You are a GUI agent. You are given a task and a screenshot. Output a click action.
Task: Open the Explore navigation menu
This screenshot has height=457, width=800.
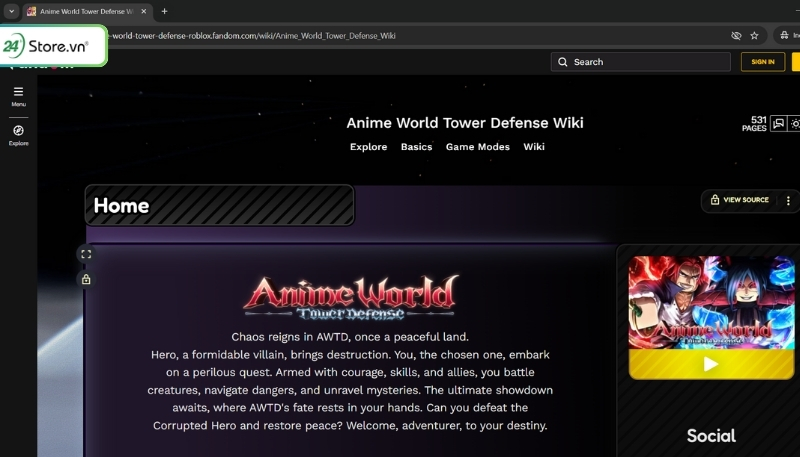tap(368, 147)
